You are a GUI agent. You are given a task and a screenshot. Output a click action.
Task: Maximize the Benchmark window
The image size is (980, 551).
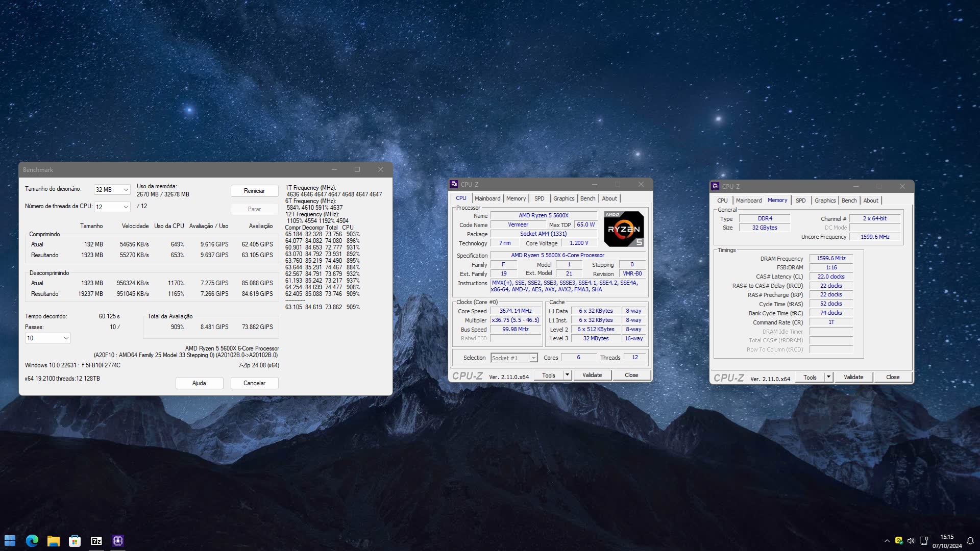click(357, 170)
